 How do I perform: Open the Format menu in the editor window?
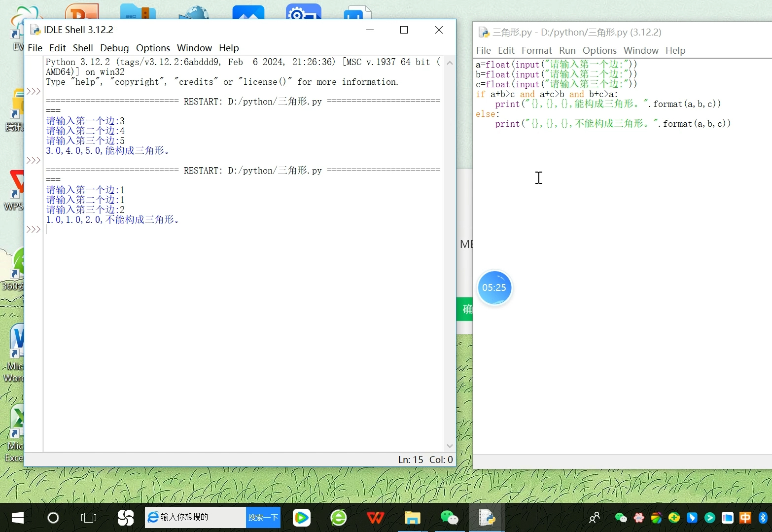tap(536, 50)
